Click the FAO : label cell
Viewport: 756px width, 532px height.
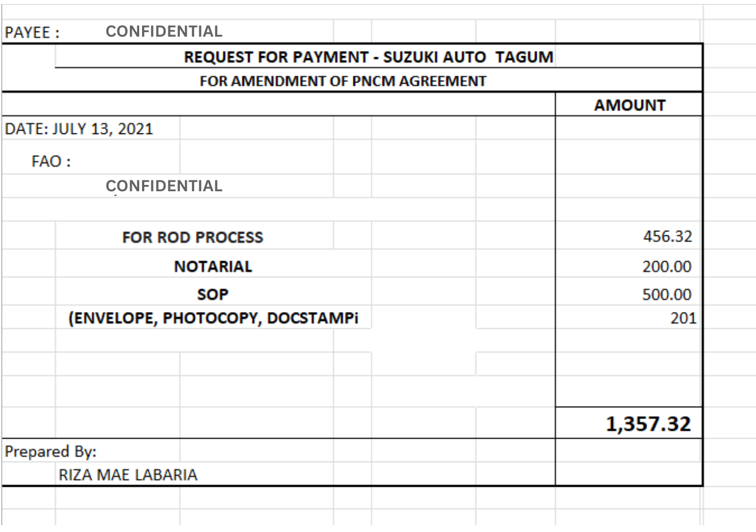pos(51,161)
